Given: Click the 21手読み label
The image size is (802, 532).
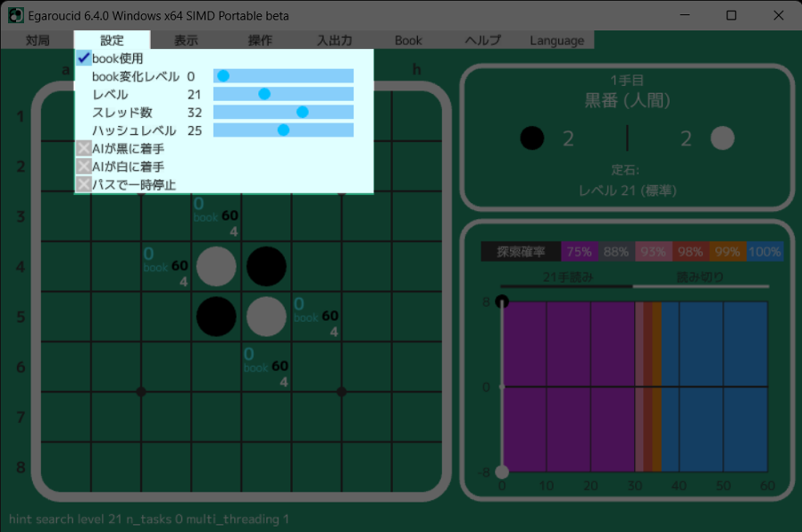Looking at the screenshot, I should tap(568, 277).
